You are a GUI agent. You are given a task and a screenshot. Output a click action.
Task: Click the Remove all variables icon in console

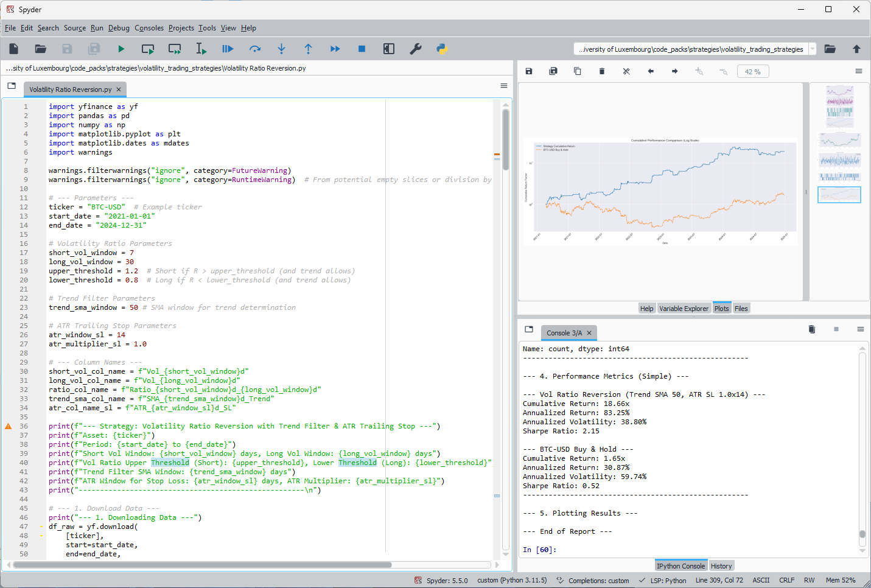(811, 329)
